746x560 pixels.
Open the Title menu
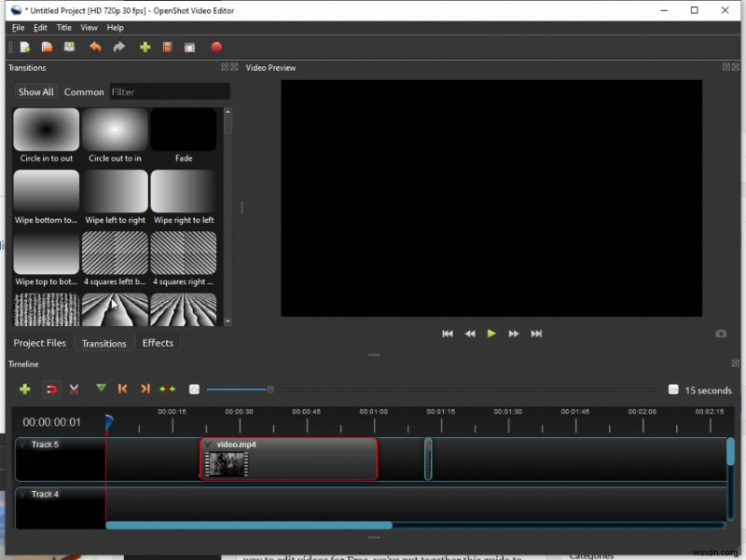63,28
